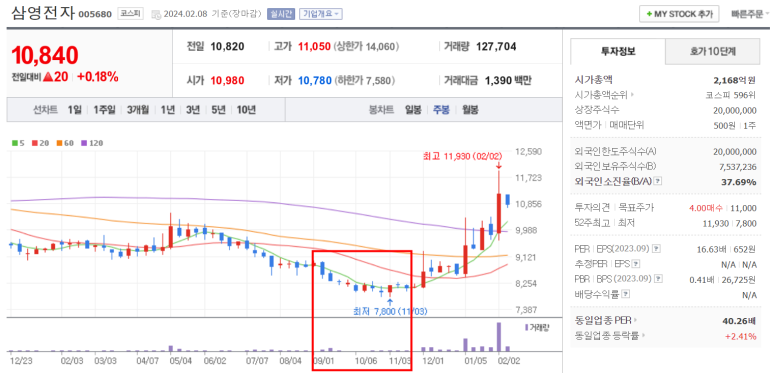
Task: Select the 1년 line chart period
Action: pos(168,109)
